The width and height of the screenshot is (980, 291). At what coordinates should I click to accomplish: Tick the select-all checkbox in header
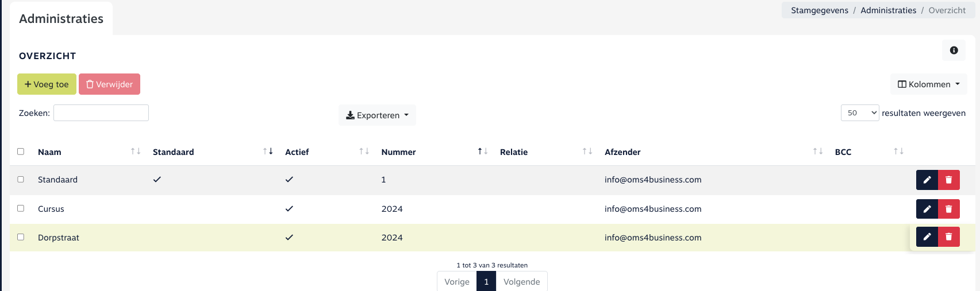click(x=21, y=152)
